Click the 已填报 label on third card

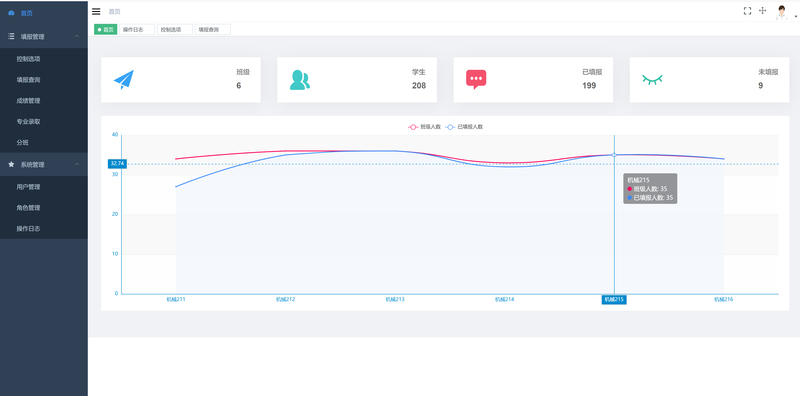(592, 72)
